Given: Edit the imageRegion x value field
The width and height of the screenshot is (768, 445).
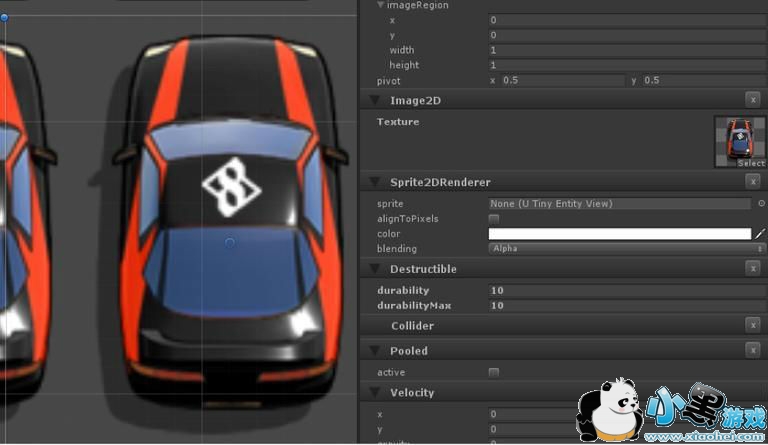Looking at the screenshot, I should [x=627, y=20].
